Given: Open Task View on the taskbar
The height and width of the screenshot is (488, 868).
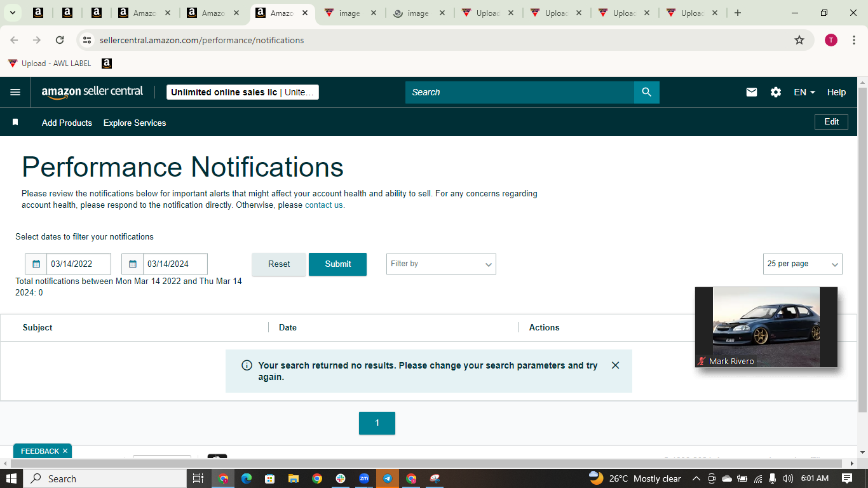Looking at the screenshot, I should point(198,478).
